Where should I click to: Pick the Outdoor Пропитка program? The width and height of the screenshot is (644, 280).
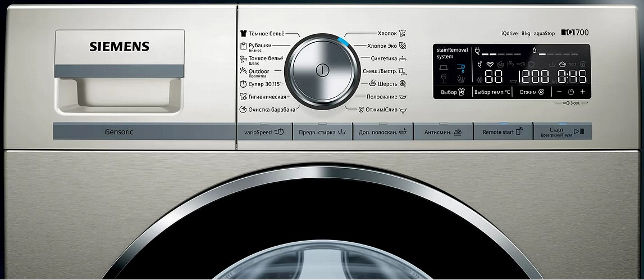click(258, 73)
